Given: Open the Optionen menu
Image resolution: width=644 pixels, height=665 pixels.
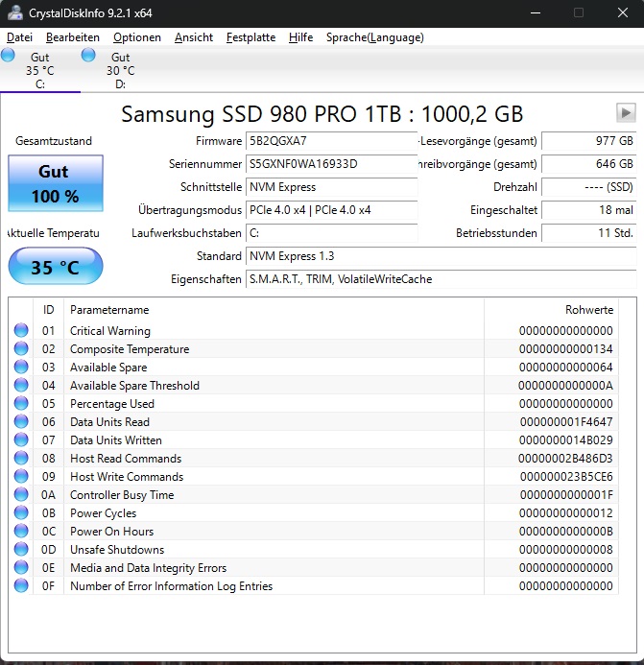Looking at the screenshot, I should click(137, 37).
